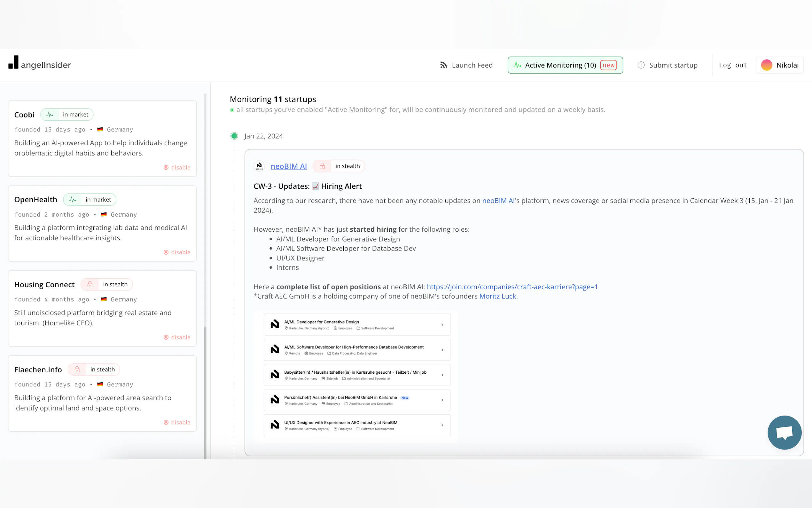Screen dimensions: 812x508
Task: Click Coobi's in market pulse icon
Action: pyautogui.click(x=50, y=115)
